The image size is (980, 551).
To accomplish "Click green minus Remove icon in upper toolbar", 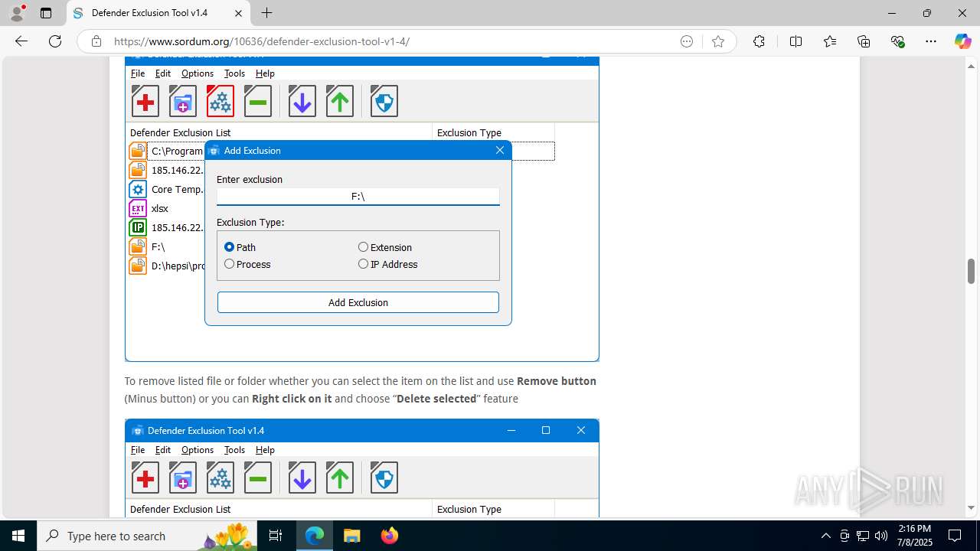I will coord(258,101).
